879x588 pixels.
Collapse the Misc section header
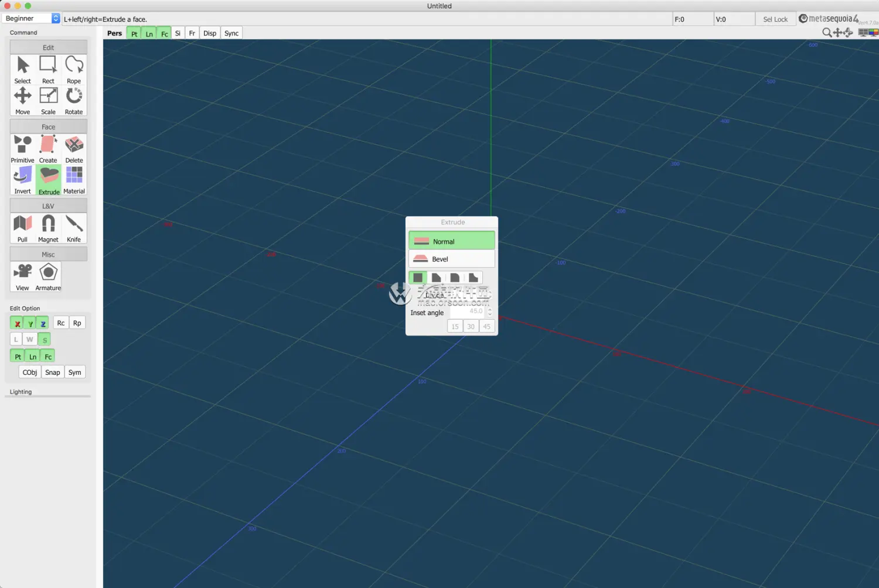click(49, 254)
